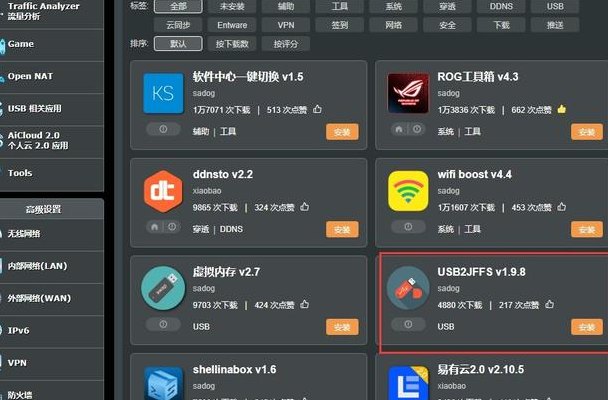Open info icon under USB2JFFS
608x400 pixels.
coord(408,324)
